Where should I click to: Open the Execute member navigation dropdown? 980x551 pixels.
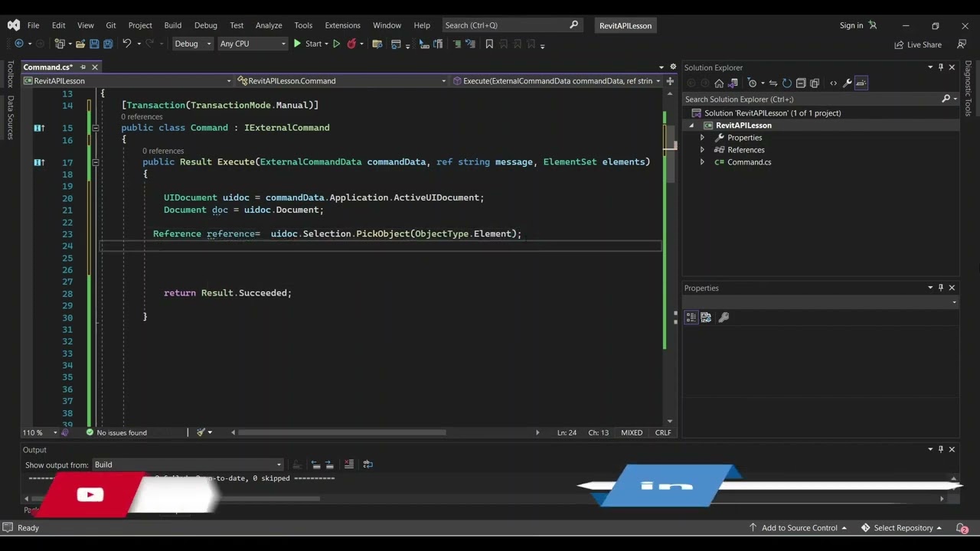click(557, 80)
